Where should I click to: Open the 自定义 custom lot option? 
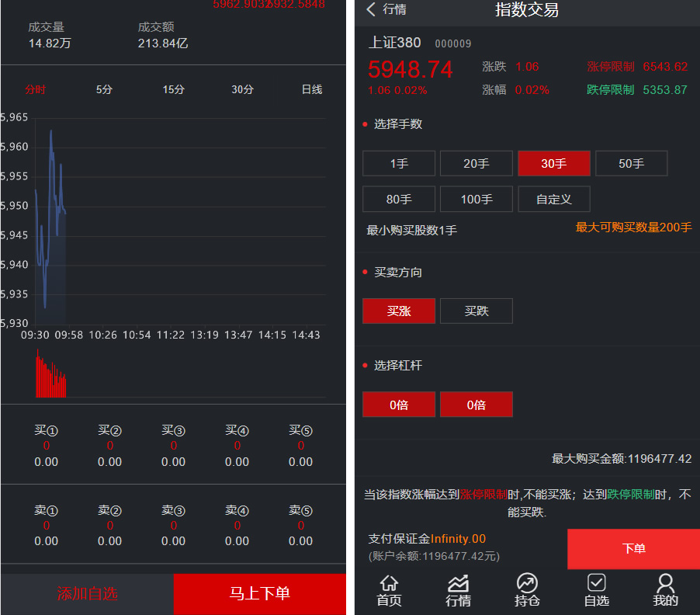coord(553,199)
